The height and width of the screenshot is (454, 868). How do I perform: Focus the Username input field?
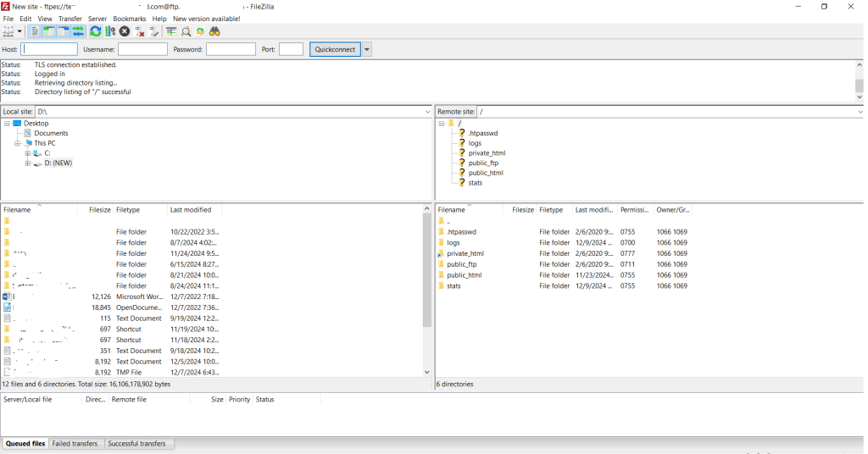(x=142, y=49)
